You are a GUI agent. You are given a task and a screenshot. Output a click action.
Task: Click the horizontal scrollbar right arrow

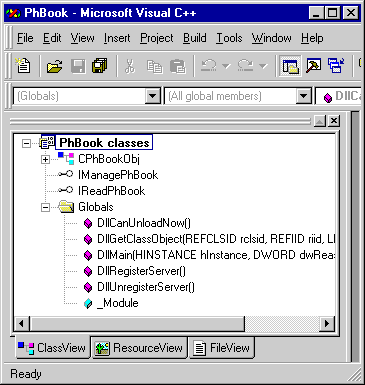click(327, 323)
